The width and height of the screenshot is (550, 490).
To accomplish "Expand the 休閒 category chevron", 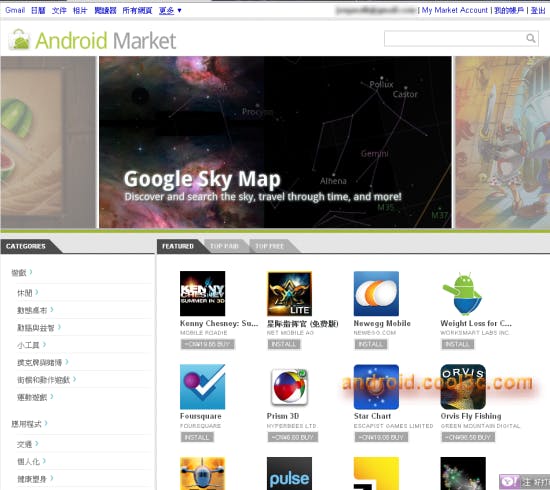I will coord(37,292).
